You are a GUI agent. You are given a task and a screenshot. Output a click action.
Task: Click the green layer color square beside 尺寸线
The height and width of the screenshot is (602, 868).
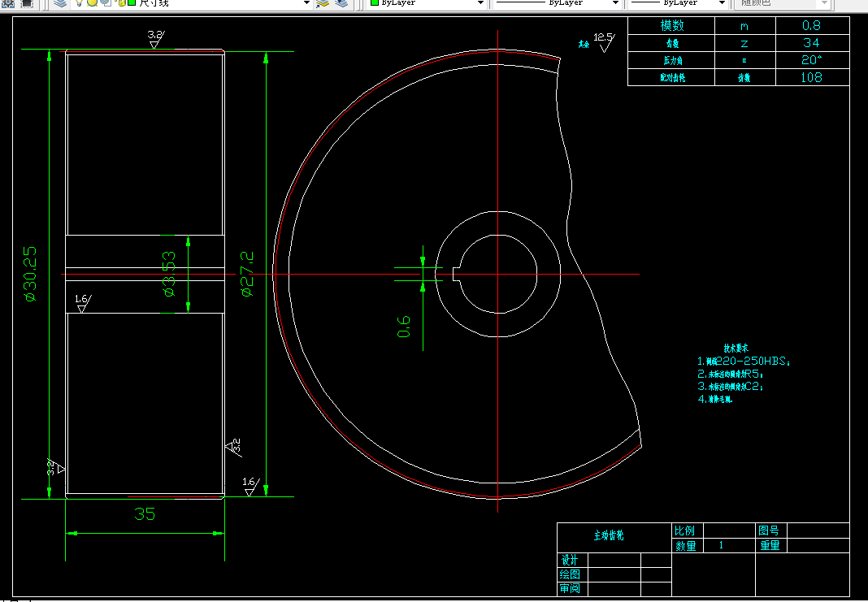tap(132, 2)
